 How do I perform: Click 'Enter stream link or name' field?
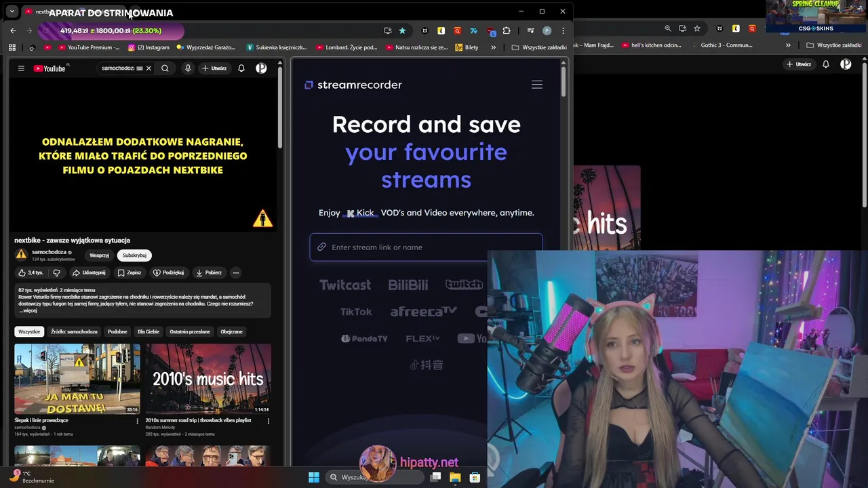[426, 247]
